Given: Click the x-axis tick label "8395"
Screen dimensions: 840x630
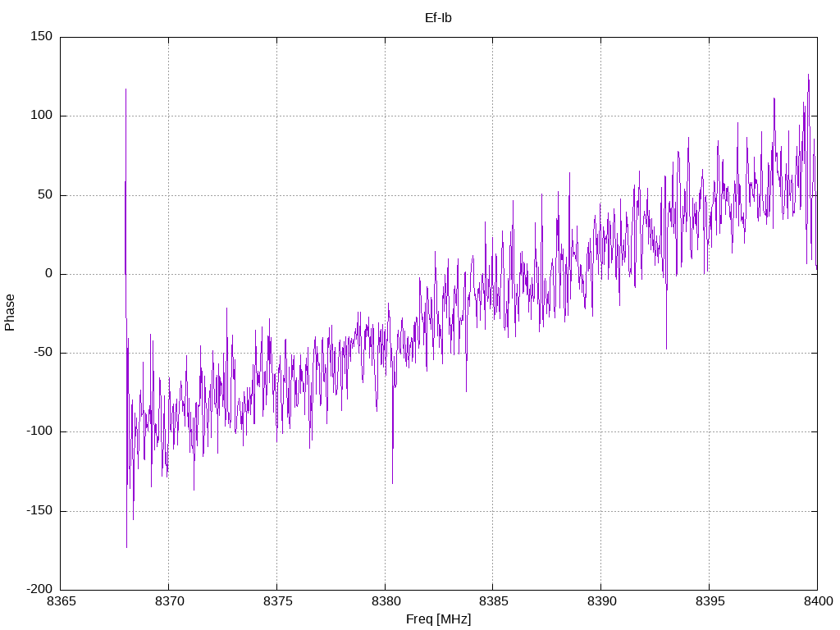Looking at the screenshot, I should click(x=710, y=601).
